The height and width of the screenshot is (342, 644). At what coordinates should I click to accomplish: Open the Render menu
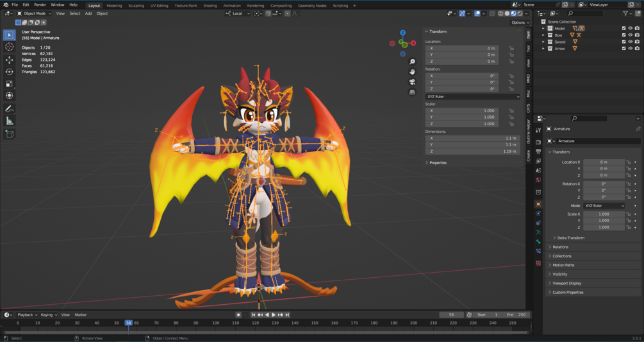pyautogui.click(x=40, y=5)
